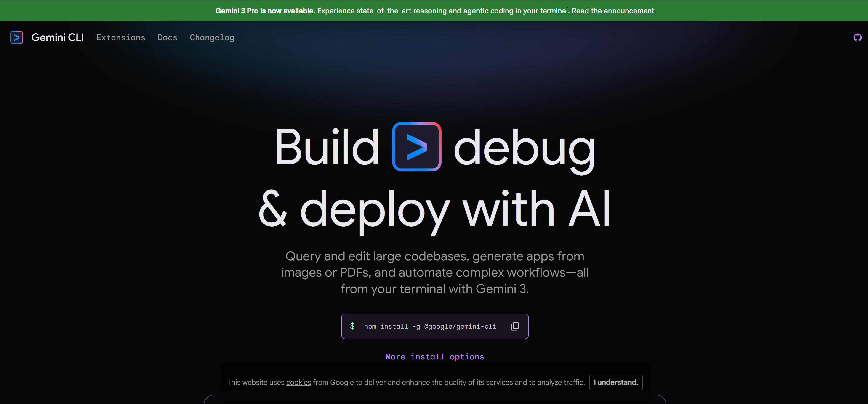Viewport: 868px width, 404px height.
Task: Click the 'This website uses' cookie notice text
Action: pos(256,383)
